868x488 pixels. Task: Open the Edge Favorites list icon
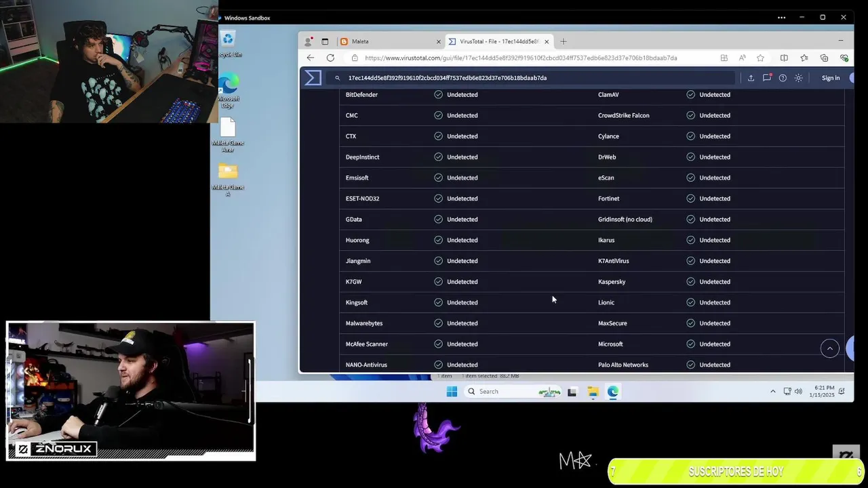(x=804, y=58)
